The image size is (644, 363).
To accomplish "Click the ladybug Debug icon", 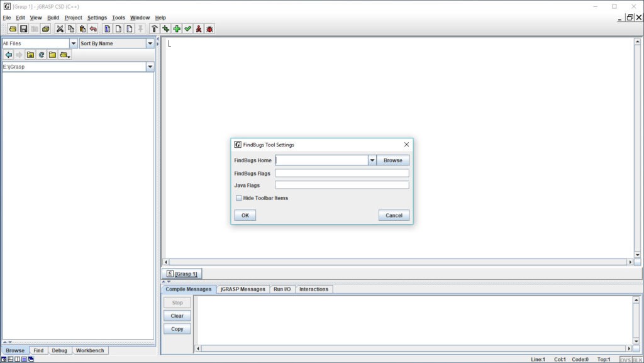I will tap(210, 29).
